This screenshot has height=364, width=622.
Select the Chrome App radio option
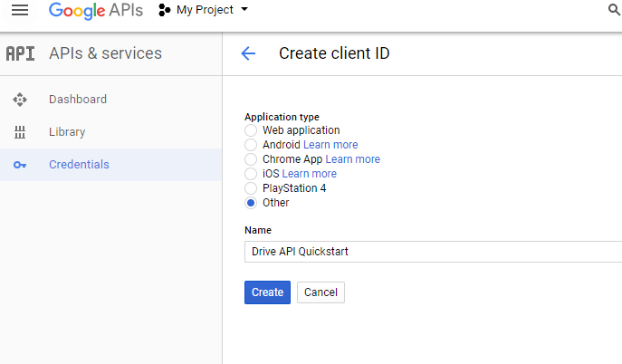251,159
